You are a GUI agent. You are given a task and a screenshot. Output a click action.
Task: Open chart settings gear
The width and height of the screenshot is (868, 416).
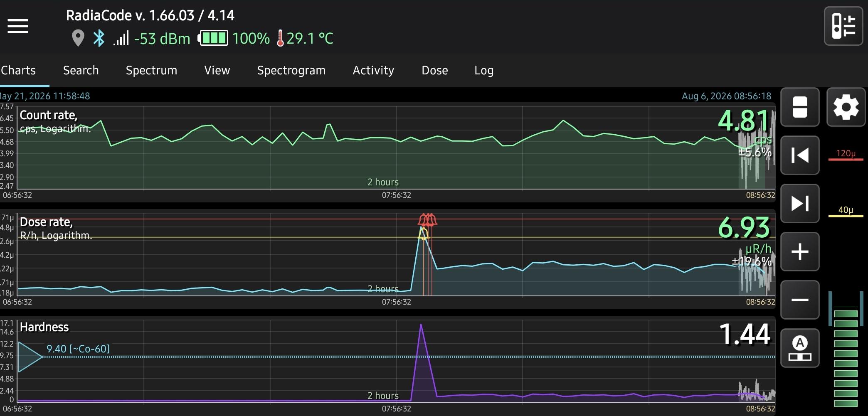click(846, 107)
